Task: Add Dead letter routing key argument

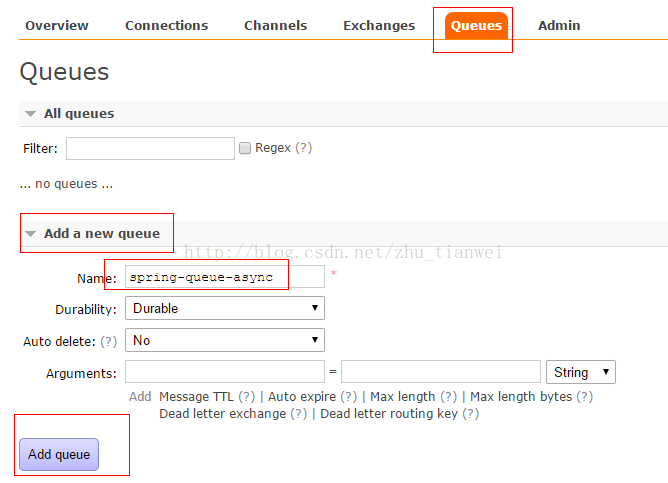Action: click(x=389, y=414)
